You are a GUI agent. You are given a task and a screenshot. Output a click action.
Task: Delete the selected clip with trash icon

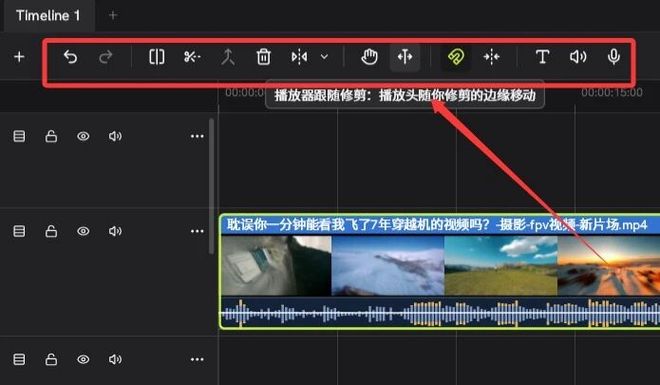coord(263,56)
